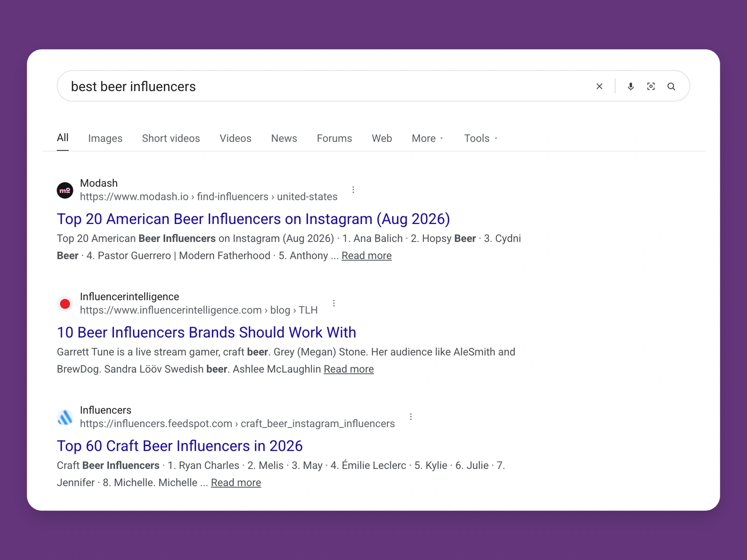Image resolution: width=747 pixels, height=560 pixels.
Task: Switch to the News tab
Action: tap(284, 138)
